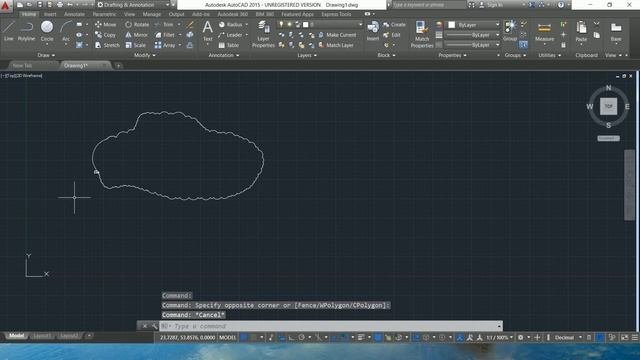Open the Home ribbon tab
The width and height of the screenshot is (640, 360).
coord(29,14)
